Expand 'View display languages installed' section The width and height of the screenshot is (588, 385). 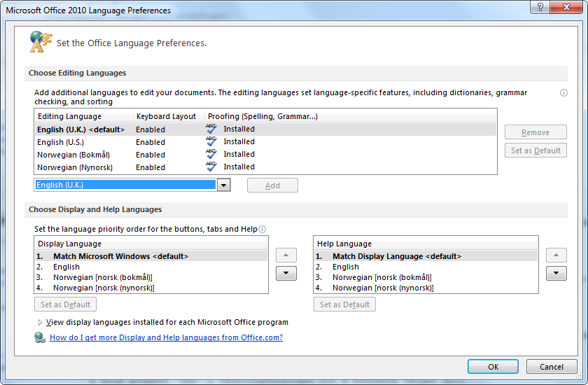click(x=41, y=323)
